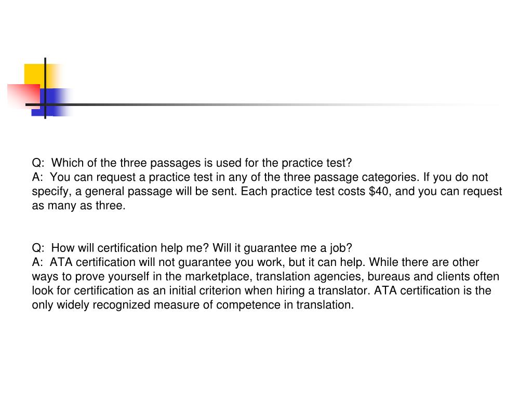Viewport: 532px width, 399px height.
Task: Click the question about the three passages
Action: [192, 163]
